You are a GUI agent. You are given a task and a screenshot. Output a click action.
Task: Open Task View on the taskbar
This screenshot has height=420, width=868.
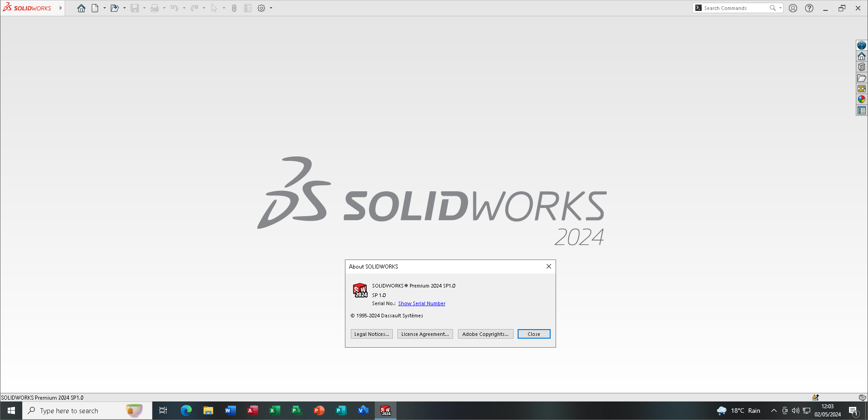(x=163, y=411)
